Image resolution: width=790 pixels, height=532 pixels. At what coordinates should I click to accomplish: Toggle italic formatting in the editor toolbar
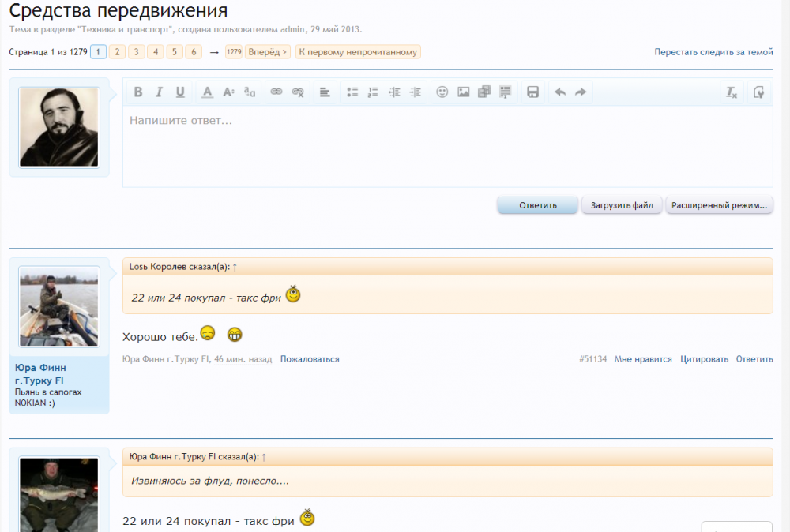159,92
